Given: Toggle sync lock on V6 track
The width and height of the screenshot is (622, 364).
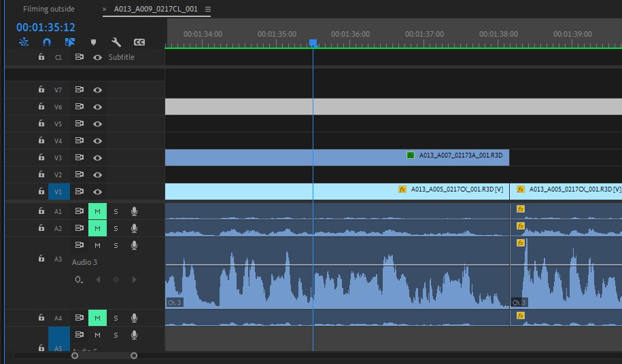Looking at the screenshot, I should [x=80, y=107].
